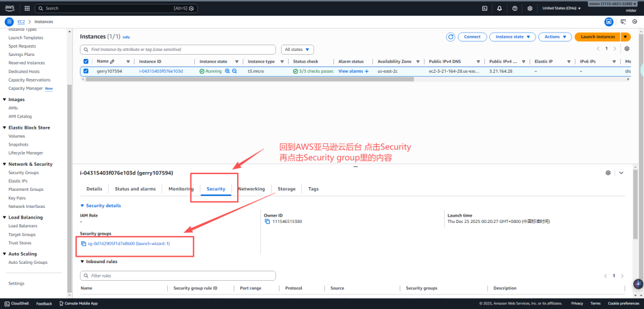Focus the top AWS Search bar
Screen dimensions: 644x309
tap(116, 8)
